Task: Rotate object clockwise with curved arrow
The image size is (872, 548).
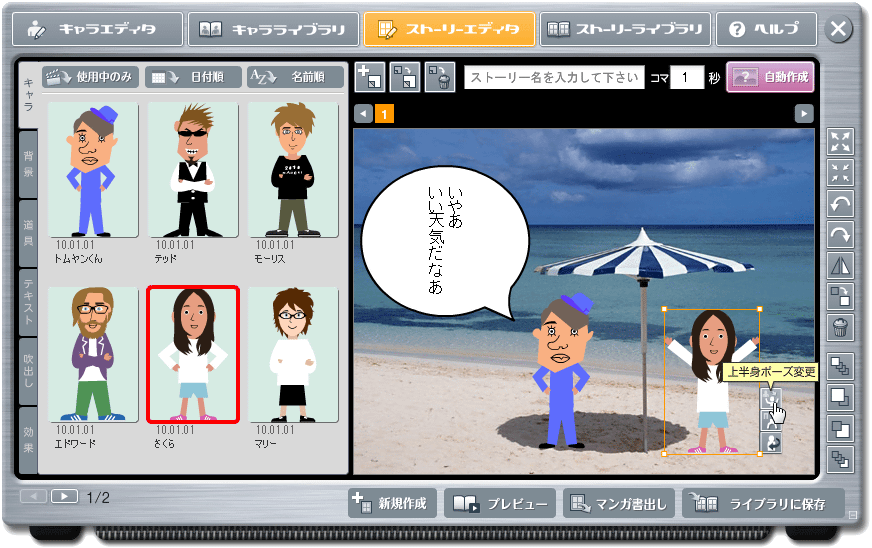Action: point(840,235)
